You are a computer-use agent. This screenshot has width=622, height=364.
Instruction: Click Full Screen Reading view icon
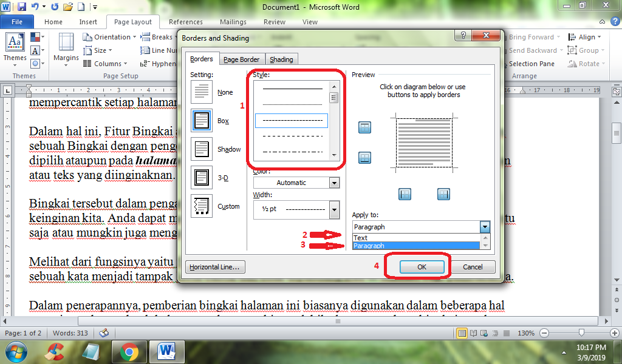[x=473, y=333]
